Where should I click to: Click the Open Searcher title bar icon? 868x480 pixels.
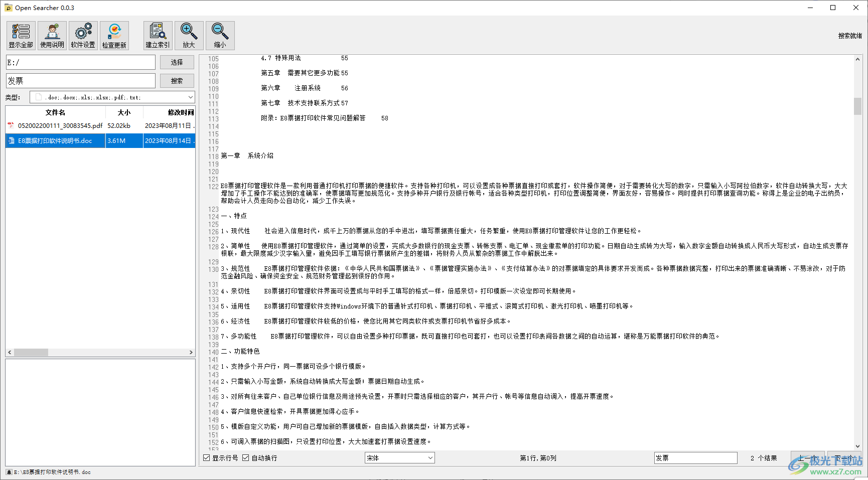point(8,8)
